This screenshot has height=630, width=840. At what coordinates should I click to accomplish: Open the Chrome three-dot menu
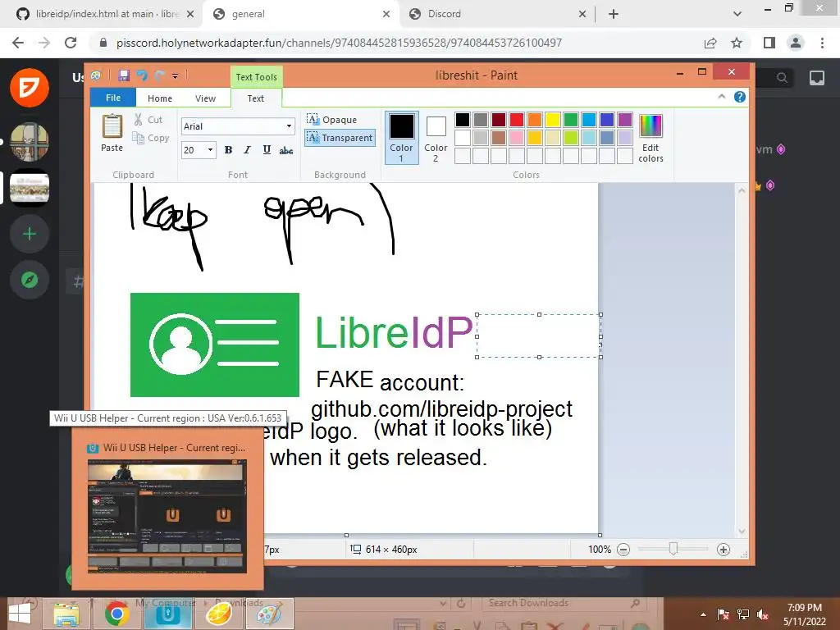(x=822, y=43)
